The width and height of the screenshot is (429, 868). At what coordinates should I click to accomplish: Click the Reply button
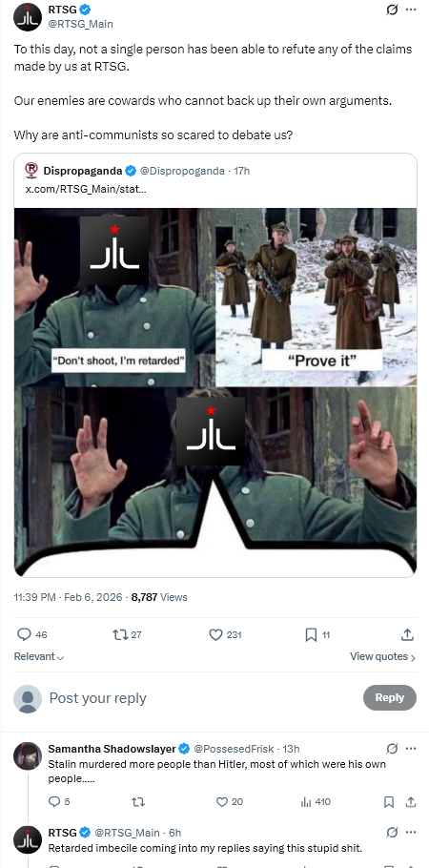coord(390,697)
